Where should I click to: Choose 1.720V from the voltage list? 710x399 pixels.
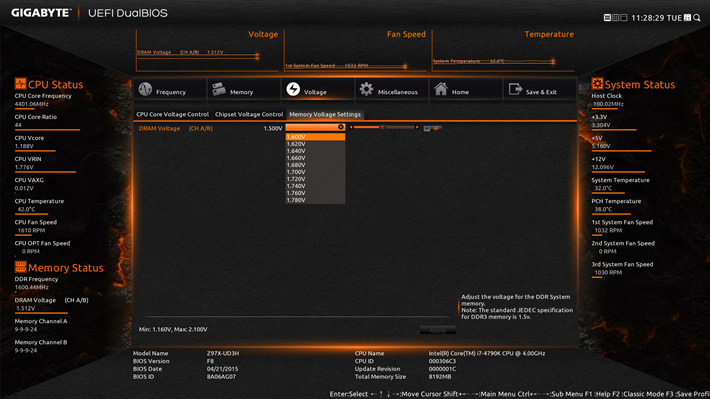click(315, 179)
